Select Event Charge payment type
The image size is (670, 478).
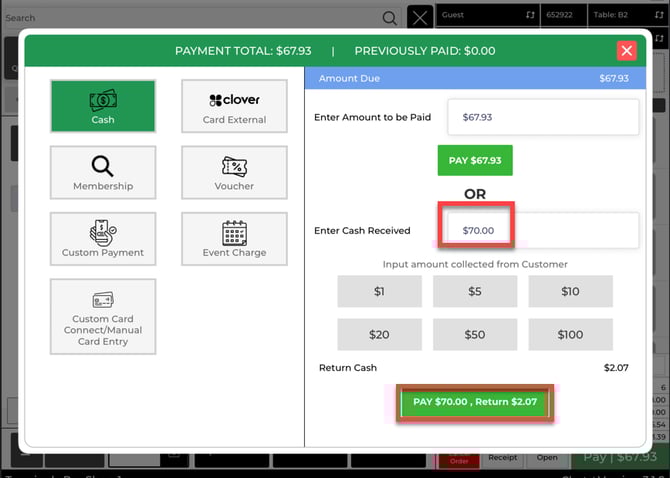[234, 239]
